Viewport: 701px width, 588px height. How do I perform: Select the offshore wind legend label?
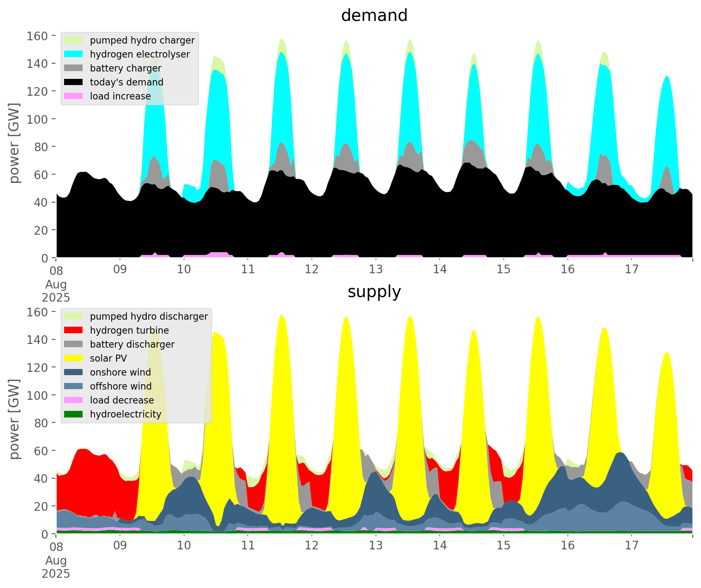(x=120, y=386)
